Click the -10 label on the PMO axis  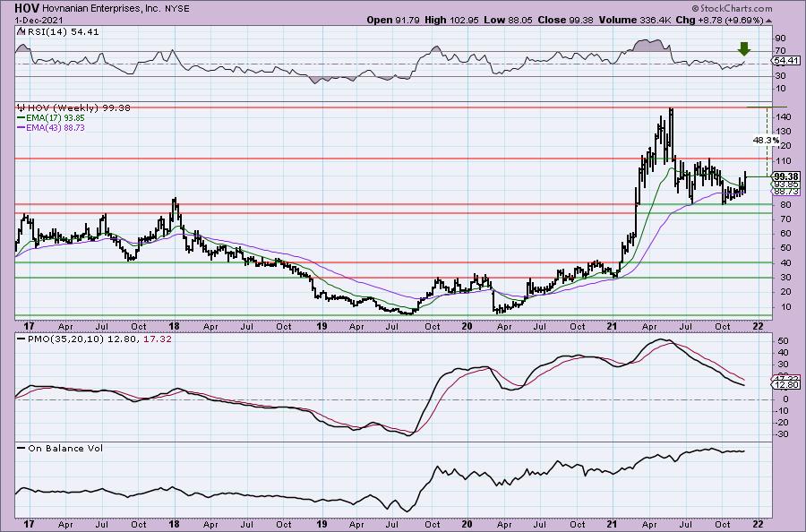(x=782, y=411)
